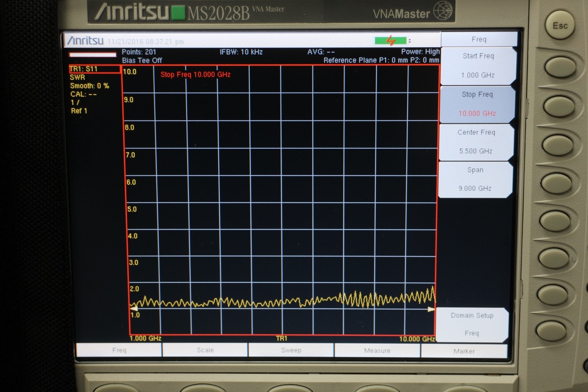Click the TR1 label below the graph
Viewport: 588px width, 392px height.
(x=281, y=338)
